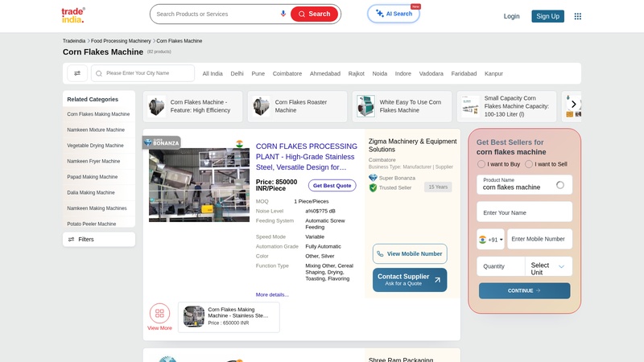The image size is (644, 362).
Task: Click the Super Bonanza diamond badge
Action: click(x=373, y=178)
